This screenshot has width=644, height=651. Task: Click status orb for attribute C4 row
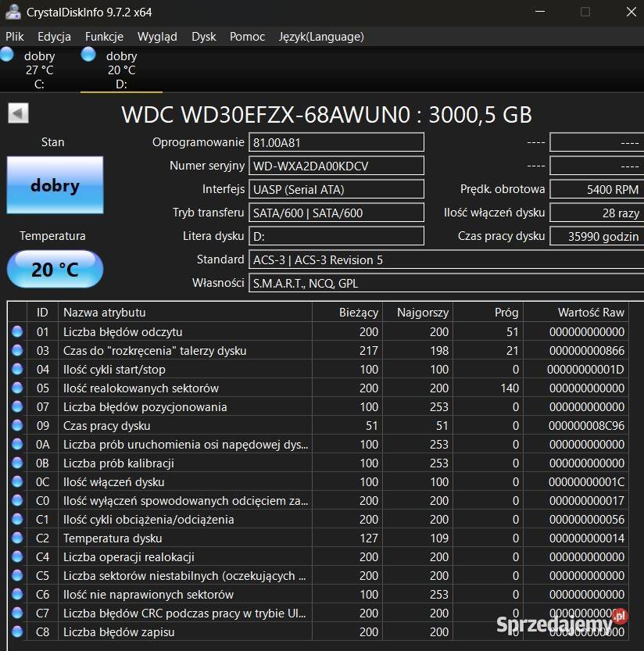tap(17, 556)
